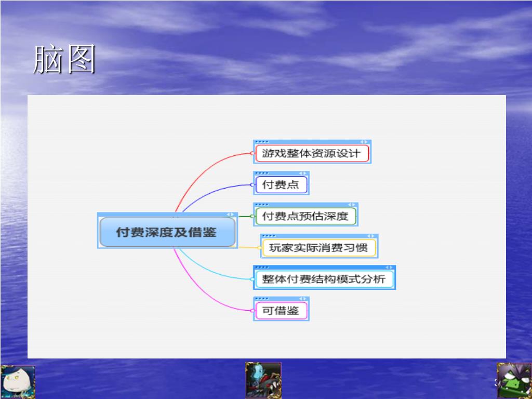Click cyan connector circle at 整体付费结构模式分析
532x399 pixels.
click(x=252, y=279)
